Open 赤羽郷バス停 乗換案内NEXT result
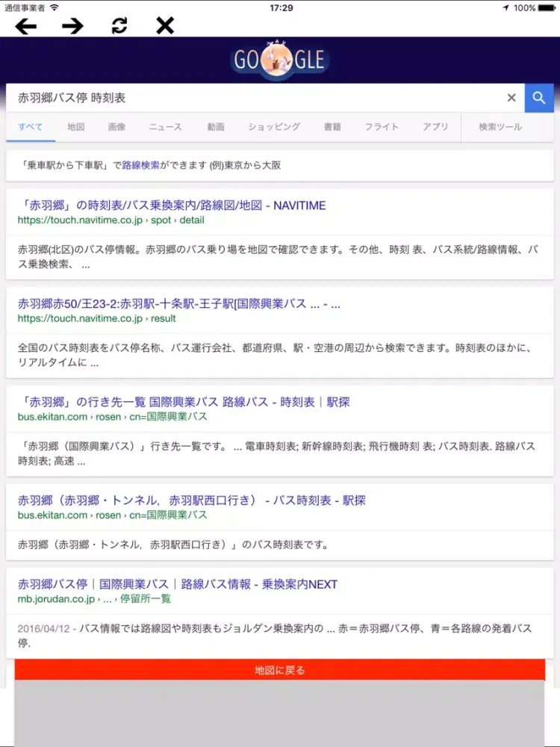The height and width of the screenshot is (747, 560). point(178,584)
